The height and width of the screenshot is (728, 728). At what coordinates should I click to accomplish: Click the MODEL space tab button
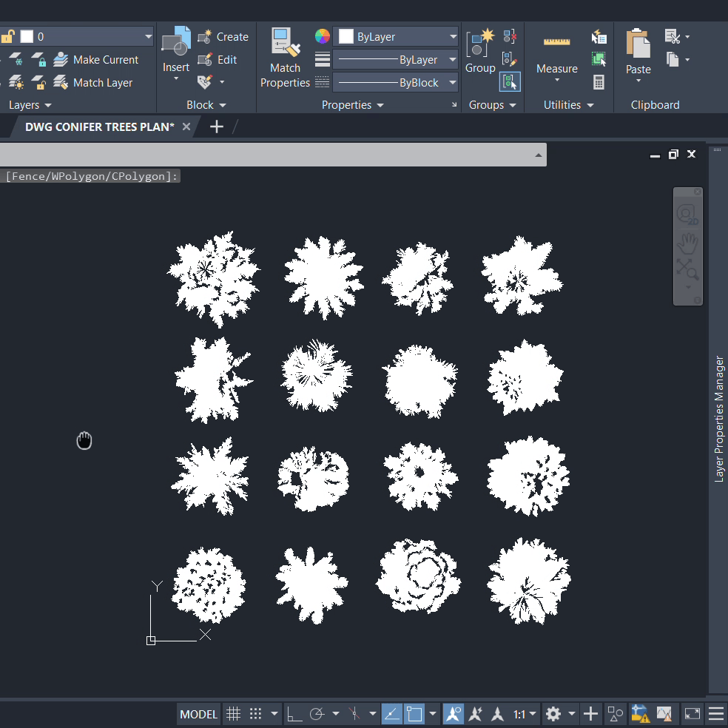199,714
